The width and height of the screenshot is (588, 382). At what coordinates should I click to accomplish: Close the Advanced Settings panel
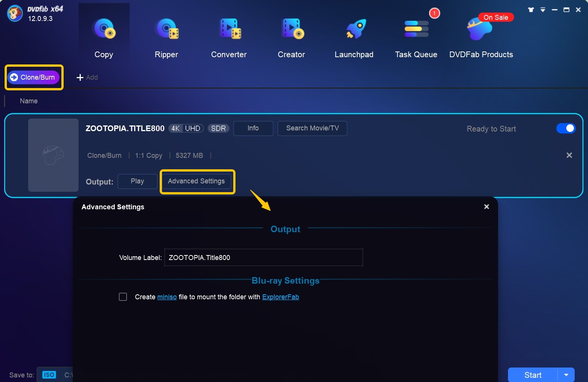click(x=487, y=207)
